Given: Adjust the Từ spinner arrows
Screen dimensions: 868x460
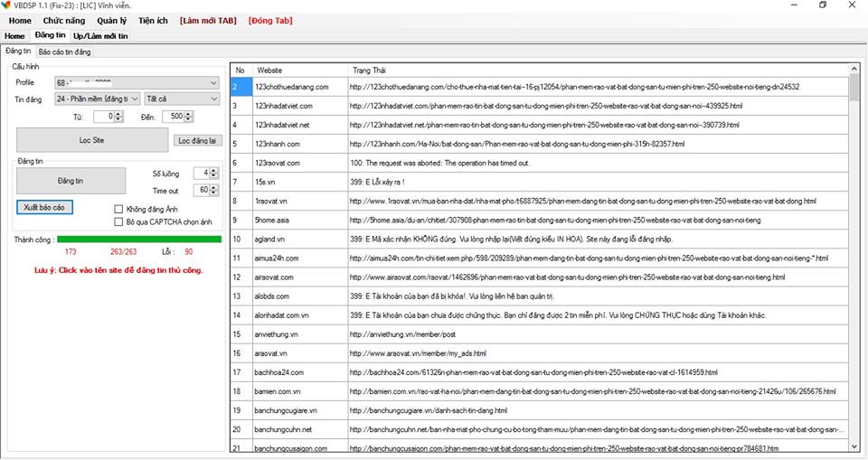Looking at the screenshot, I should 118,117.
